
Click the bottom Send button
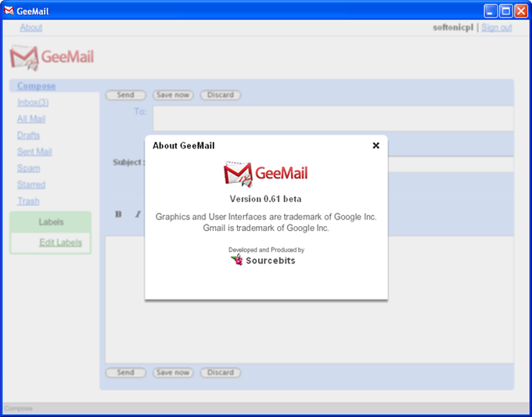coord(125,372)
